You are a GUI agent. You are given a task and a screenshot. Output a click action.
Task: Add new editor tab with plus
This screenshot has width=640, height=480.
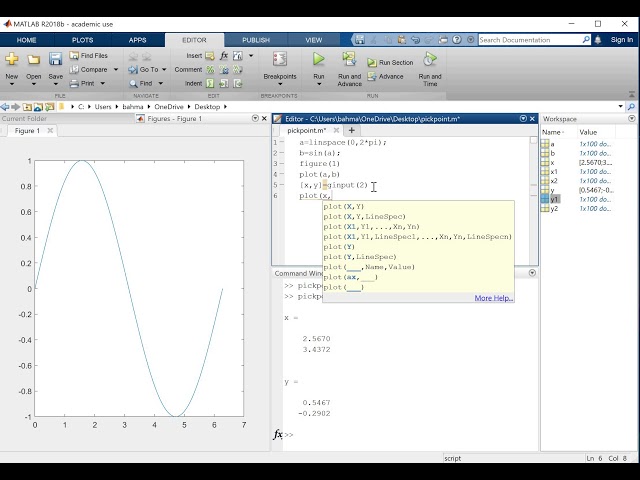[351, 131]
